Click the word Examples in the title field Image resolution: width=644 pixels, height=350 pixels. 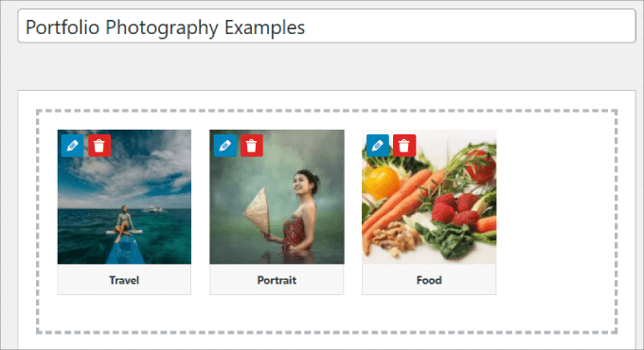[264, 27]
